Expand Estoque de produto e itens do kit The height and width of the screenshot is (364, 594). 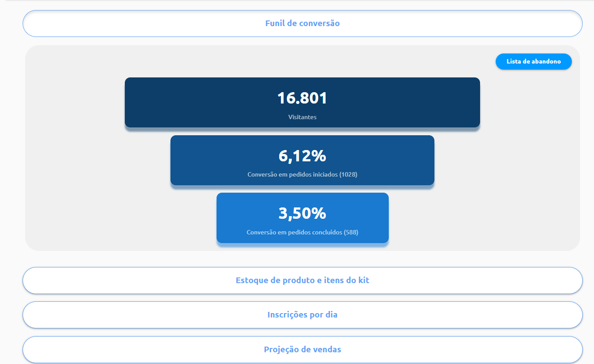302,281
